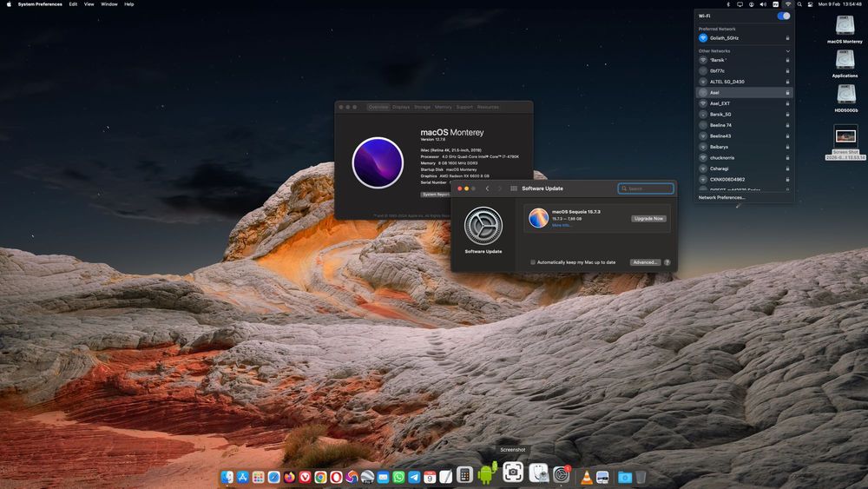
Task: Switch to the Resources tab
Action: tap(488, 107)
